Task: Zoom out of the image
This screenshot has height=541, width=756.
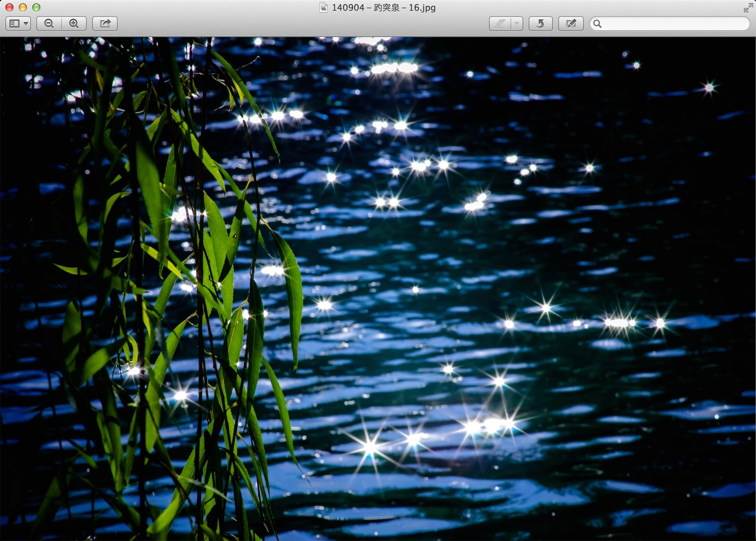Action: pos(49,24)
